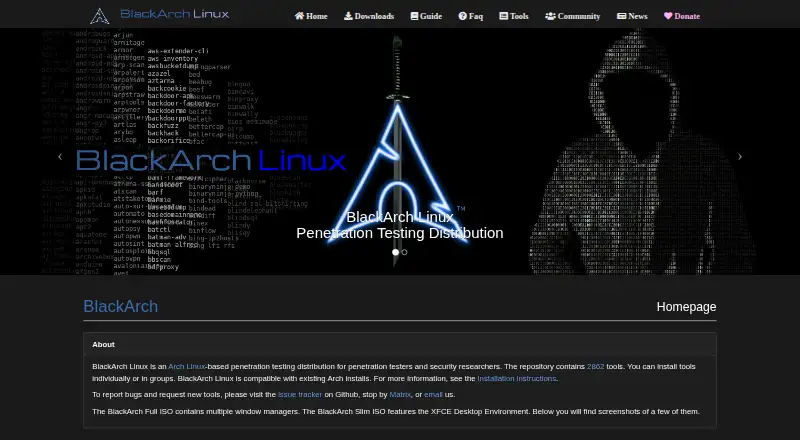This screenshot has height=440, width=800.
Task: Click the BlackArch logo icon in navbar
Action: click(x=99, y=16)
